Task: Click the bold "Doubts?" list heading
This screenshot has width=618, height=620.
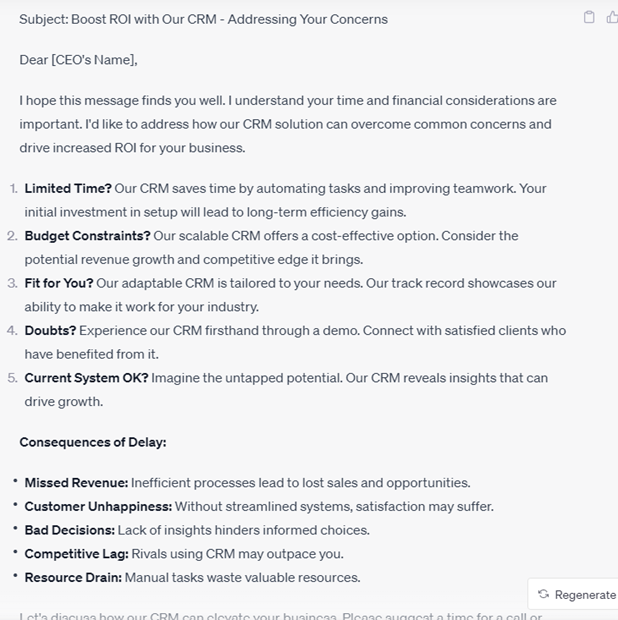Action: 50,330
